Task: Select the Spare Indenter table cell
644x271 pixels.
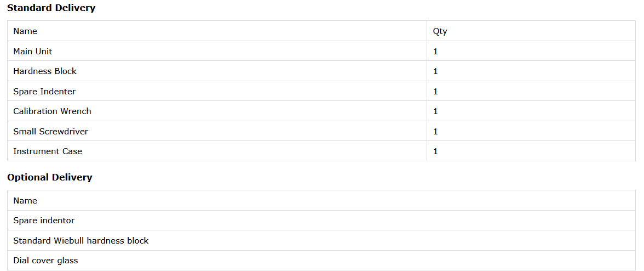Action: pos(44,91)
